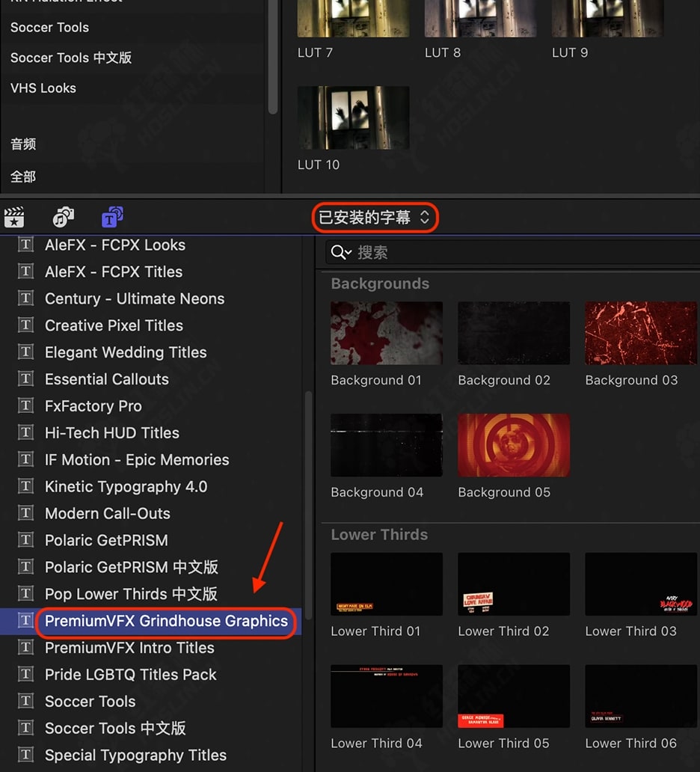Screen dimensions: 700x772
Task: Select the Lower Third 06 thumbnail
Action: pyautogui.click(x=641, y=696)
